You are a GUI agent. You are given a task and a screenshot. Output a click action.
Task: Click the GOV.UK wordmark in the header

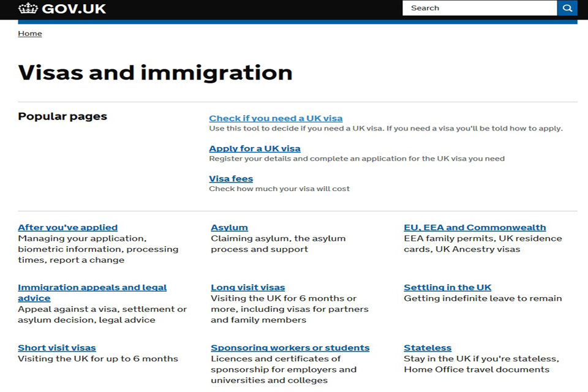[x=73, y=9]
